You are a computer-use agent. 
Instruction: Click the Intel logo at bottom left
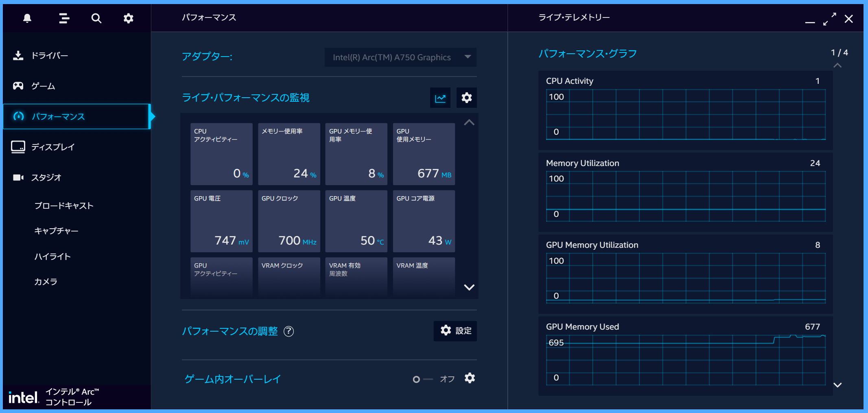coord(24,397)
